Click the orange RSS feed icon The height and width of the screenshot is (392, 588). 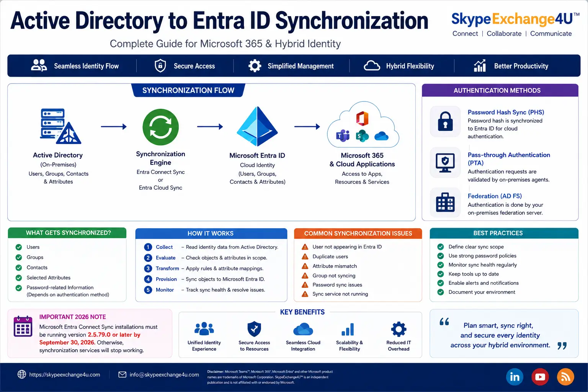565,377
